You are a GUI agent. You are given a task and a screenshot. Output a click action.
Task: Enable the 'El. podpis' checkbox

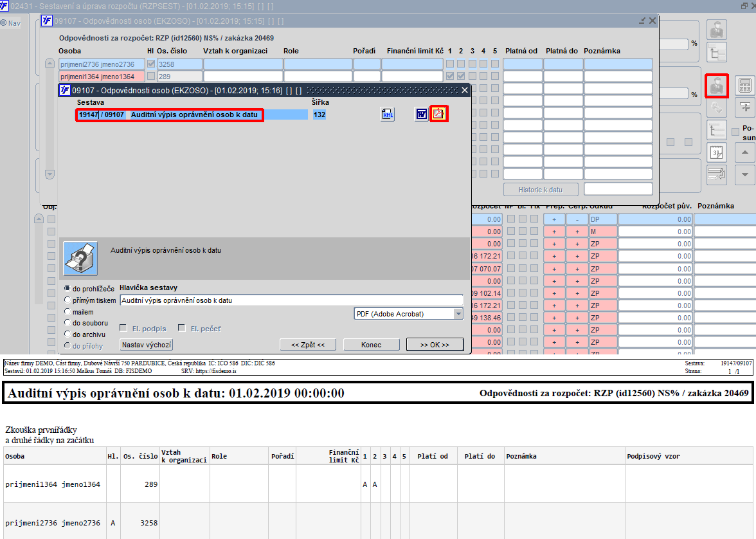[x=123, y=328]
